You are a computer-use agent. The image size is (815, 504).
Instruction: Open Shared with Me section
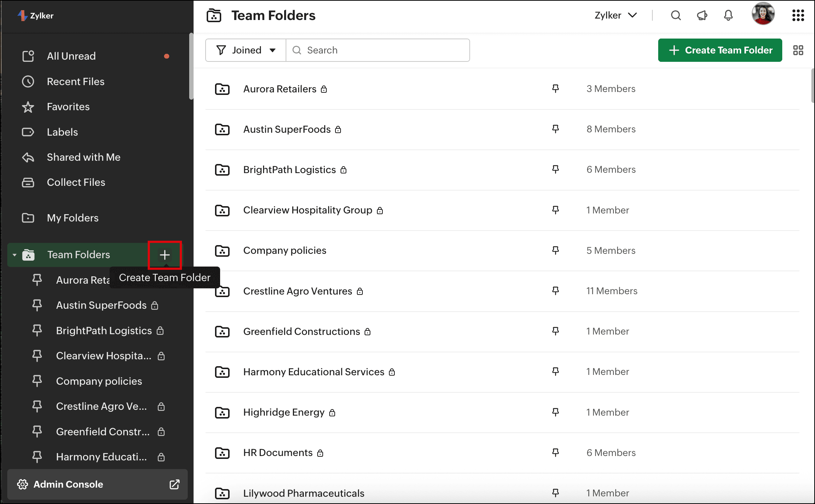click(83, 157)
